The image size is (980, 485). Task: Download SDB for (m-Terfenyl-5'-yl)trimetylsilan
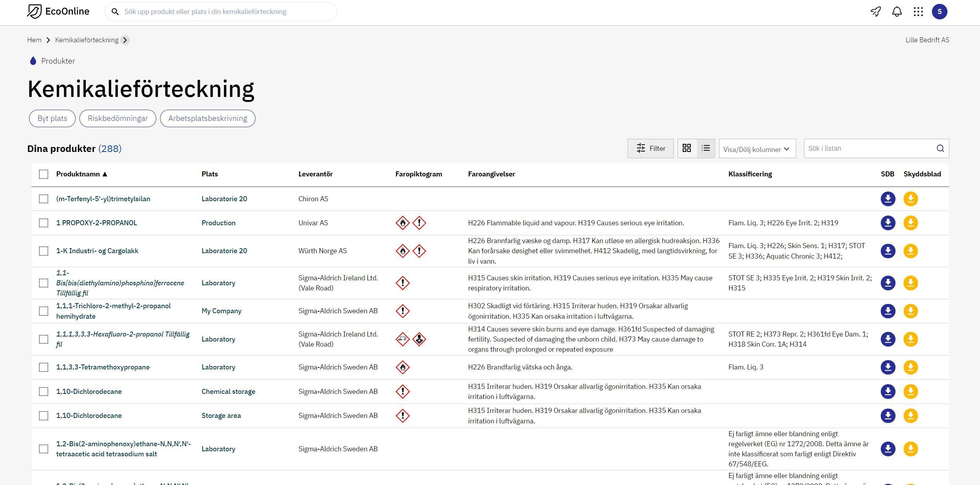888,199
